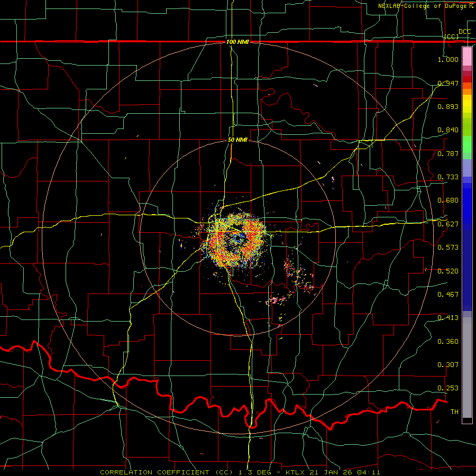This screenshot has width=476, height=476.
Task: Click the 0.840 color scale value
Action: 448,130
